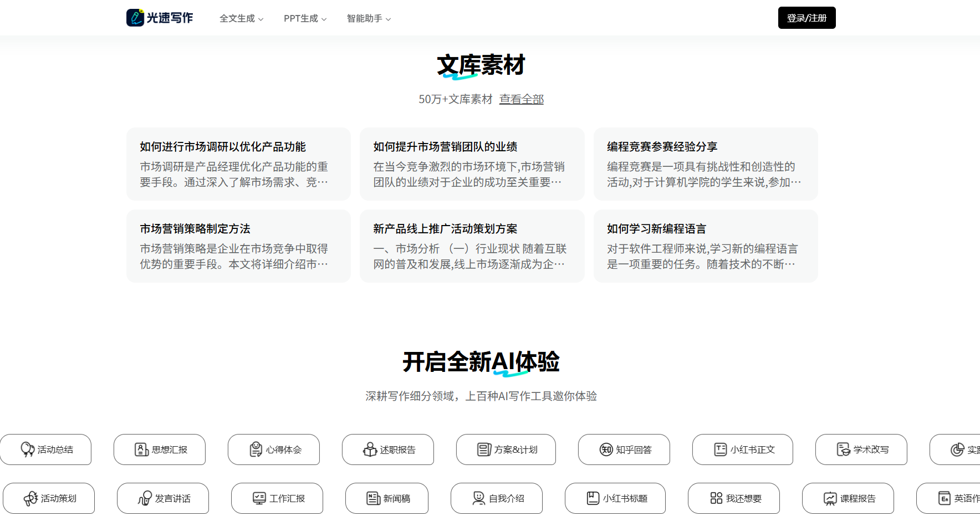Open article 如何提升市场营销团队的业绩
The height and width of the screenshot is (516, 980).
[472, 164]
